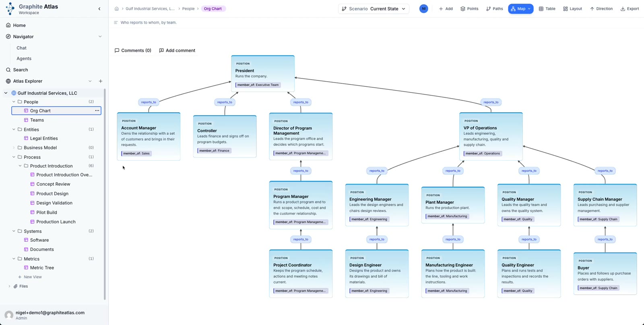Open the Paths toolbar option
The width and height of the screenshot is (644, 325).
pyautogui.click(x=495, y=9)
